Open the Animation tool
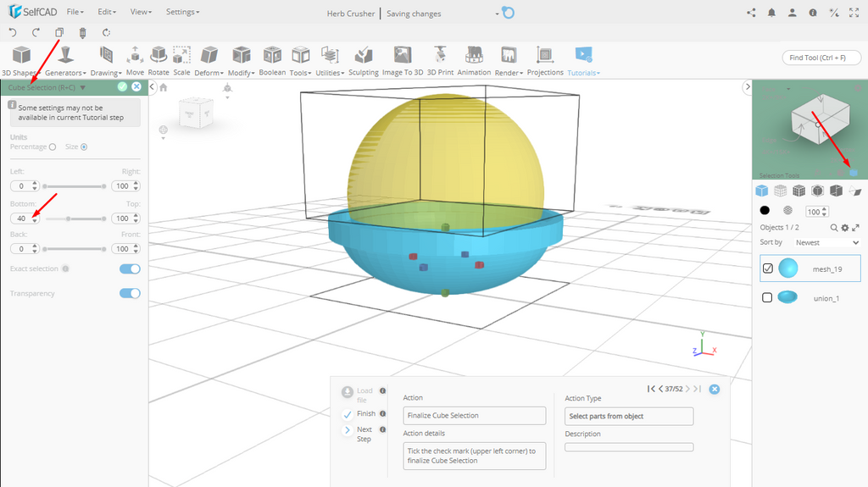Image resolution: width=868 pixels, height=487 pixels. [x=474, y=61]
